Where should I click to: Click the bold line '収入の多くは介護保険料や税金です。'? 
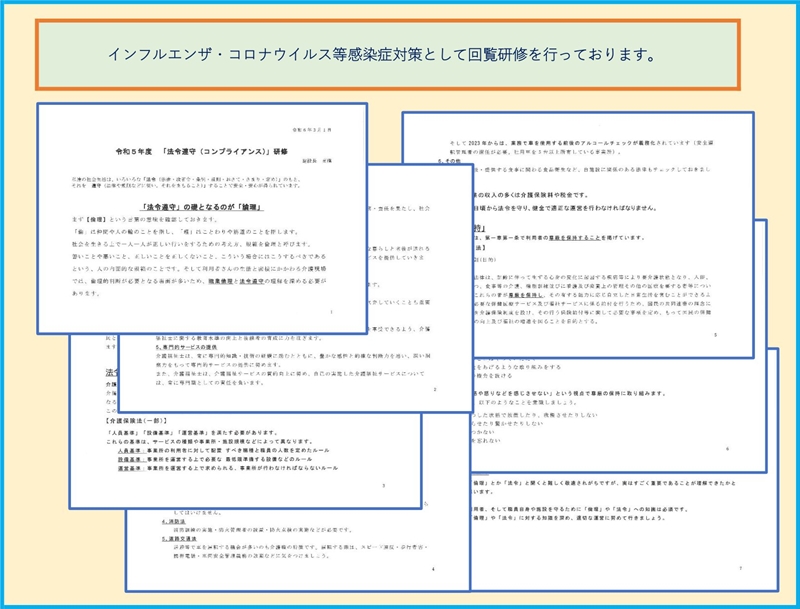coord(531,195)
